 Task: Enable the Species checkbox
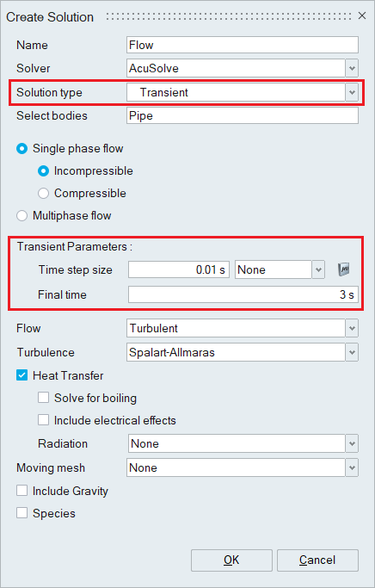22,513
